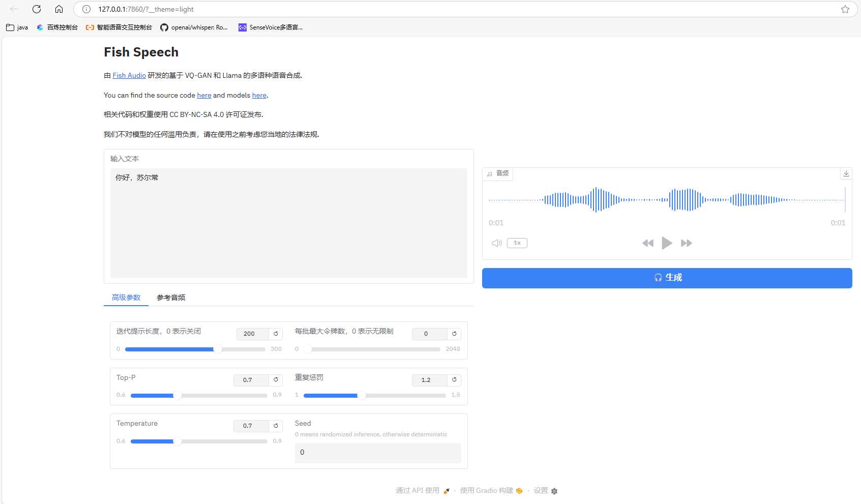Image resolution: width=861 pixels, height=504 pixels.
Task: Click the iterative prompt length number box
Action: coord(253,334)
